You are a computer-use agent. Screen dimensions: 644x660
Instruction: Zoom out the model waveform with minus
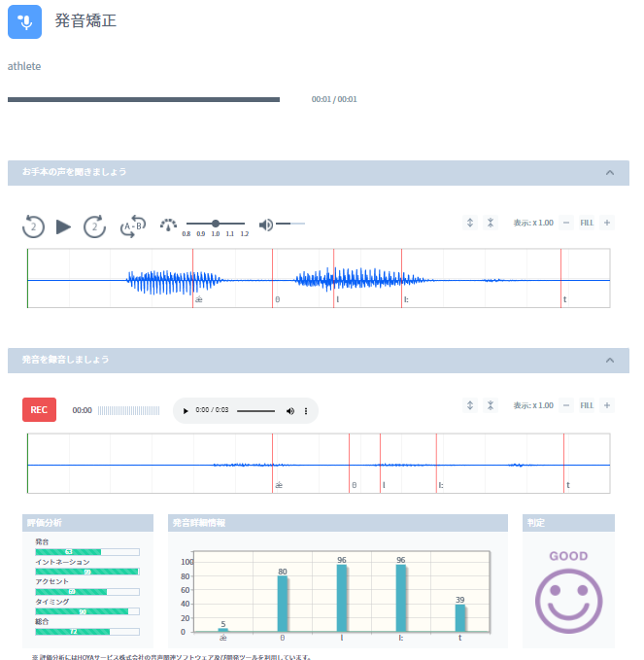(566, 223)
